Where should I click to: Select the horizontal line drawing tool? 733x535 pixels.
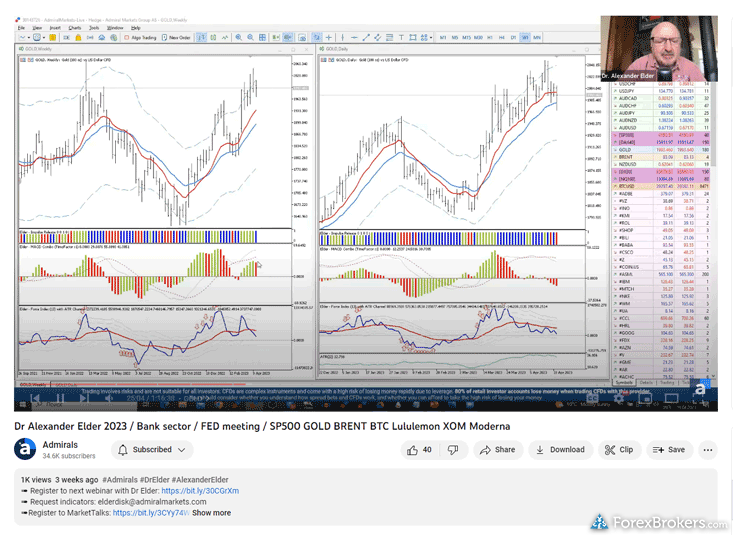(x=354, y=37)
